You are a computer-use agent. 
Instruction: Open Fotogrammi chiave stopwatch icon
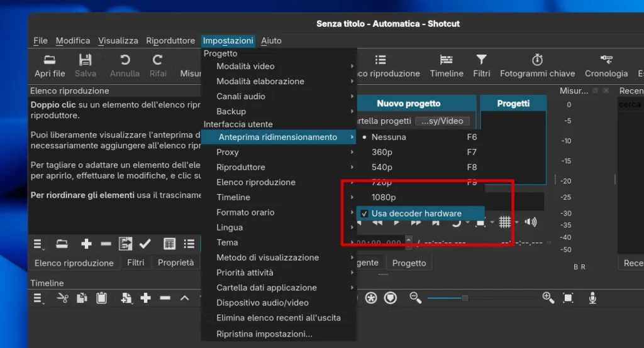coord(537,60)
